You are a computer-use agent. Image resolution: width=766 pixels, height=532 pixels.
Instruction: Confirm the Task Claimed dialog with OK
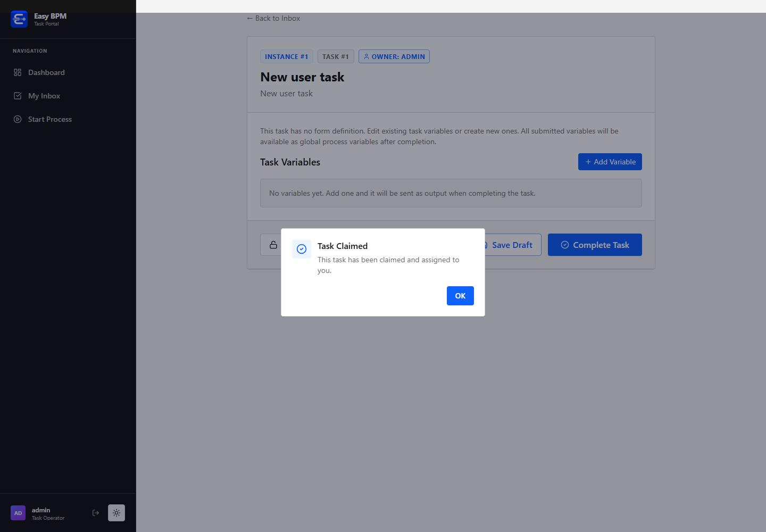pos(460,296)
